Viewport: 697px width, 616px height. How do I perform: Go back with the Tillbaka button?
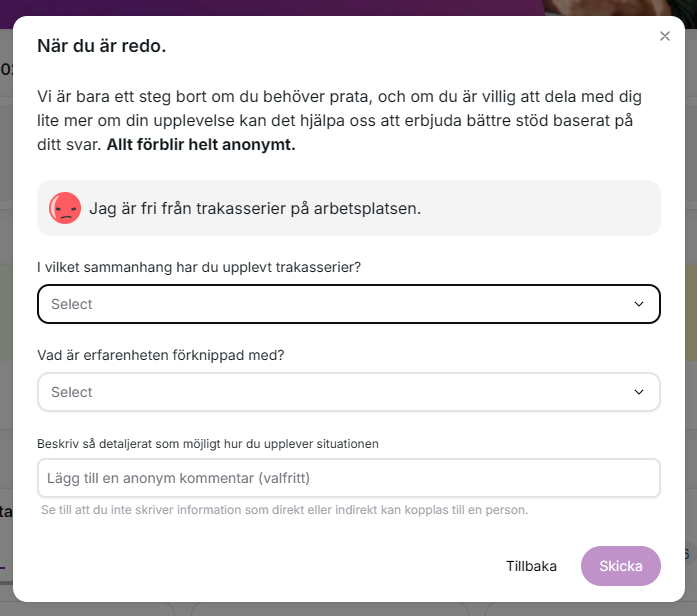531,566
